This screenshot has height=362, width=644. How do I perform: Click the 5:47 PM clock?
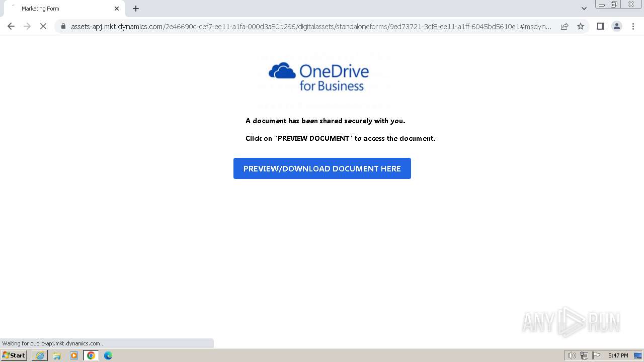(618, 355)
